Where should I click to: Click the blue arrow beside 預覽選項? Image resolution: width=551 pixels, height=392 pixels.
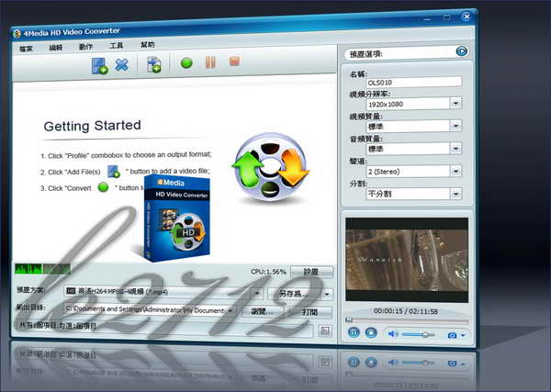(462, 51)
